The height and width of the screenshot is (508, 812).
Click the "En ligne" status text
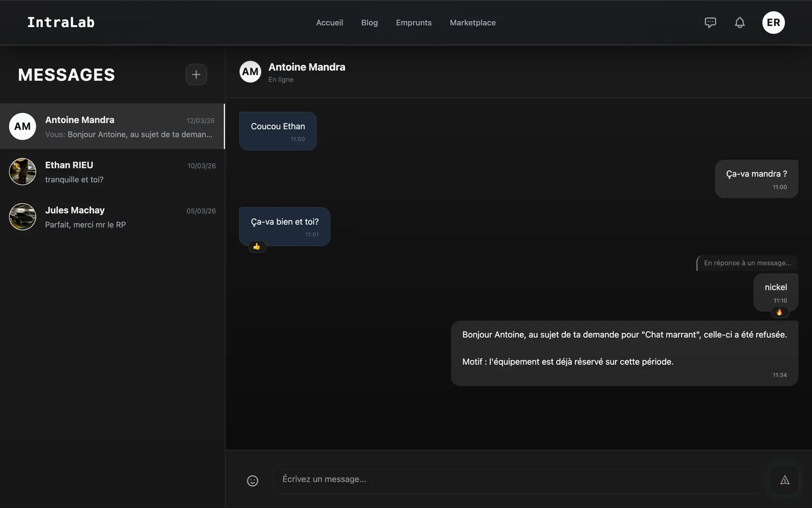(x=281, y=80)
